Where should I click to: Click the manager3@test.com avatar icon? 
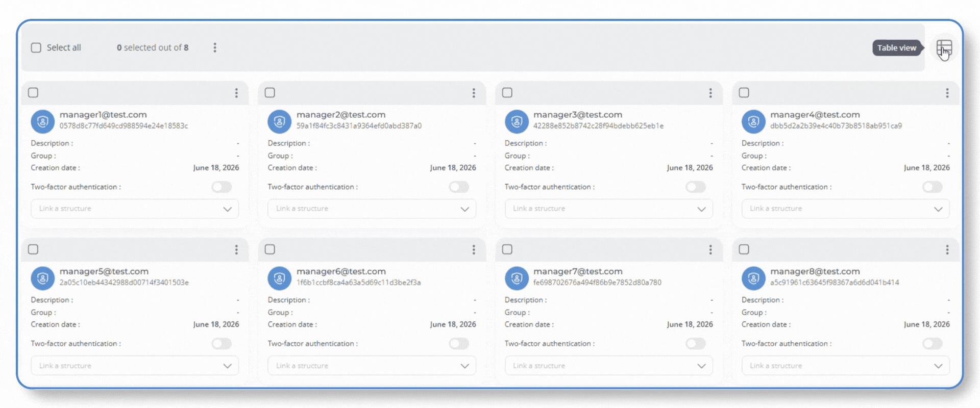pos(517,121)
